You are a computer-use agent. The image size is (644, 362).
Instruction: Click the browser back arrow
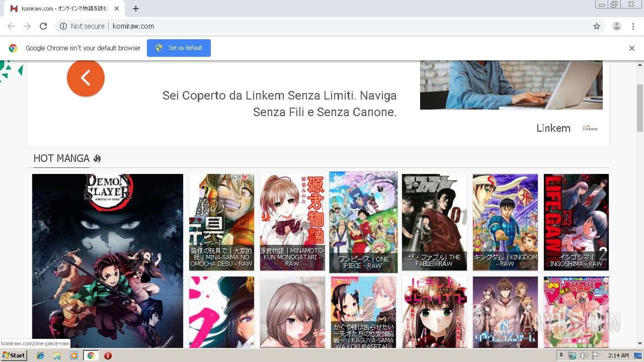[11, 26]
